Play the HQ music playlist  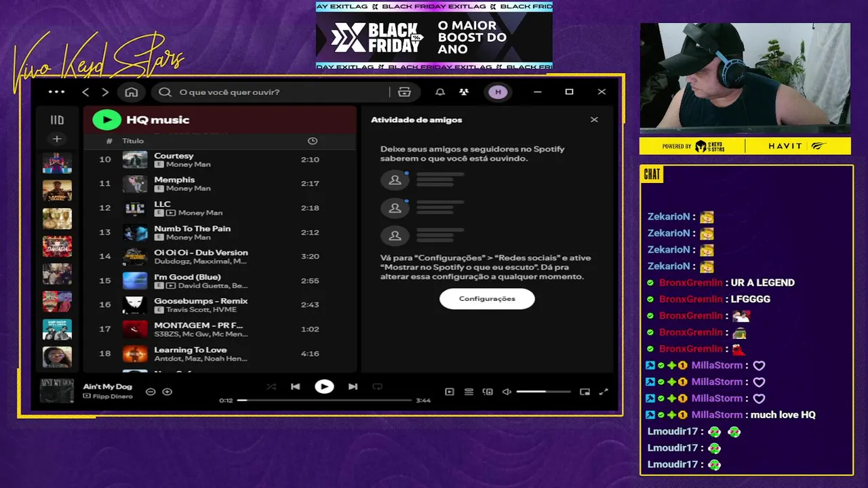(x=106, y=120)
